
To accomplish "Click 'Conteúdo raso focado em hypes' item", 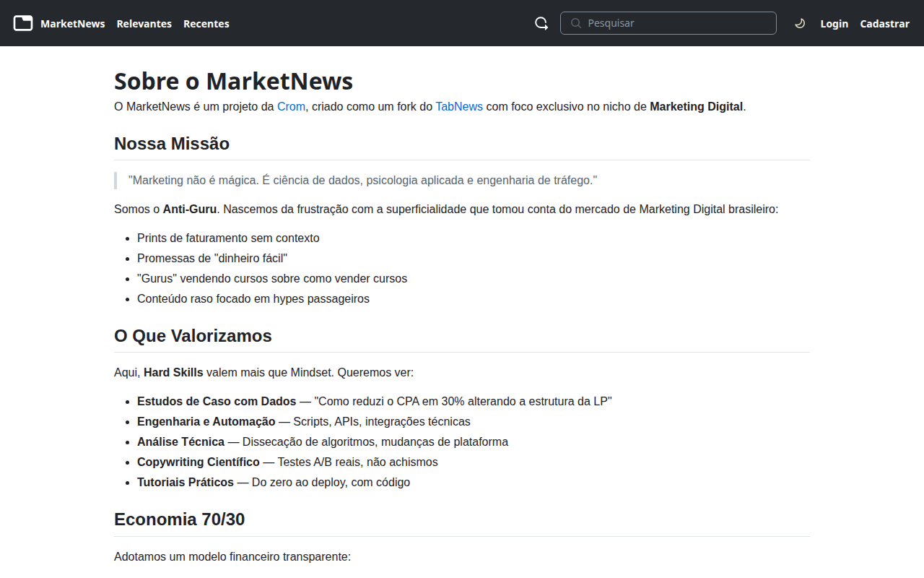I will 253,298.
